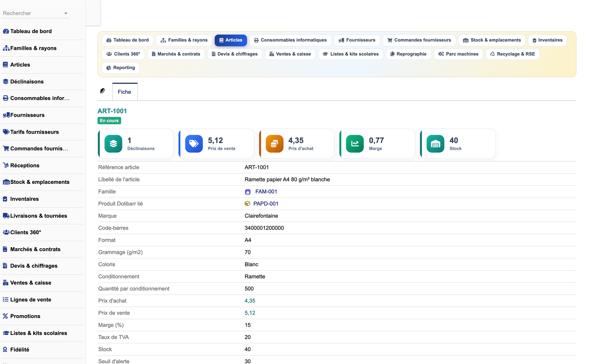Open Stock & emplacements top menu button
Screen dimensions: 589x364
tap(492, 40)
